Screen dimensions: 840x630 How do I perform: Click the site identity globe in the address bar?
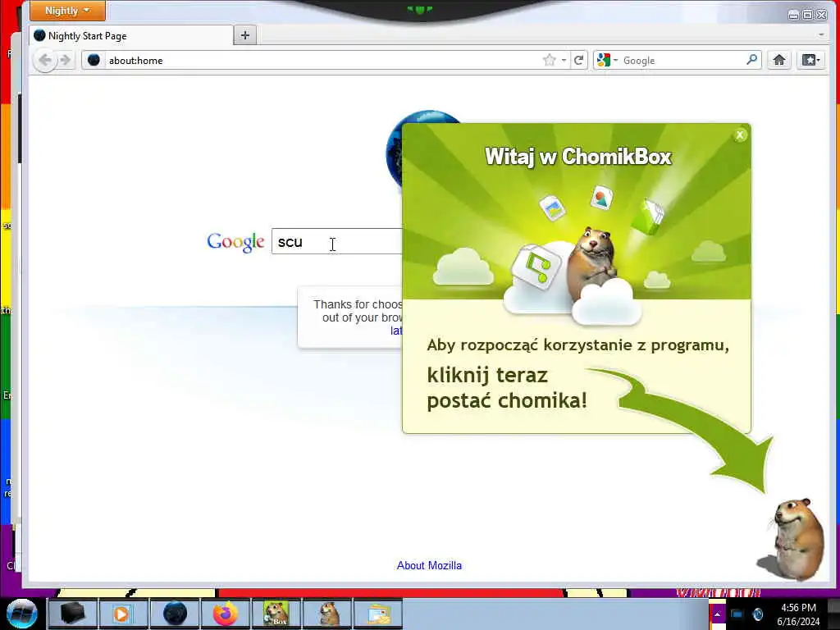94,60
